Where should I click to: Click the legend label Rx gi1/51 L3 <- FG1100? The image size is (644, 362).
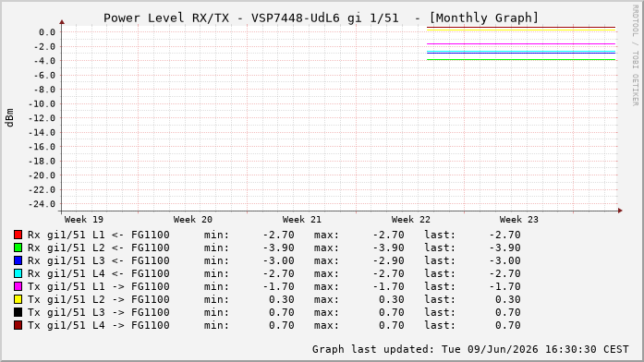pyautogui.click(x=99, y=260)
